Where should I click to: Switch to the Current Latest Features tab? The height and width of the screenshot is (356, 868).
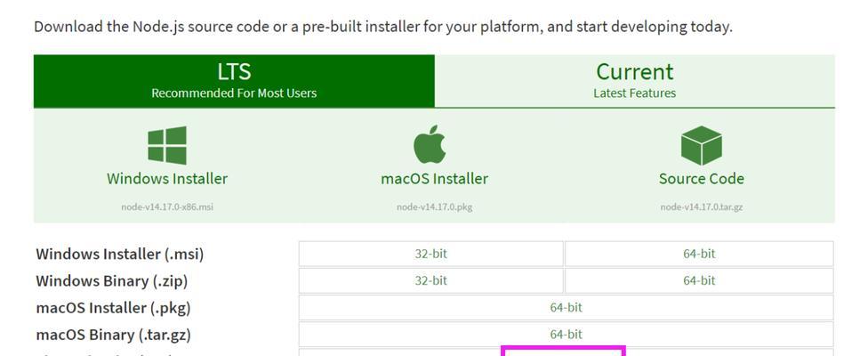635,81
